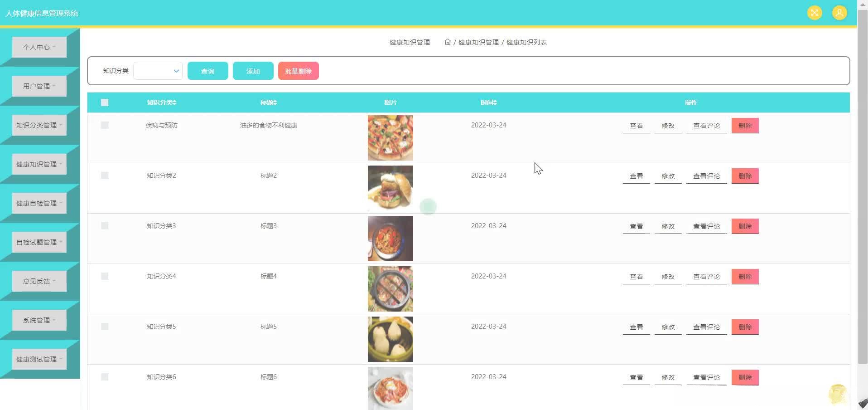Click the logout icon in the top bar
Screen dimensions: 868x410
tap(814, 13)
